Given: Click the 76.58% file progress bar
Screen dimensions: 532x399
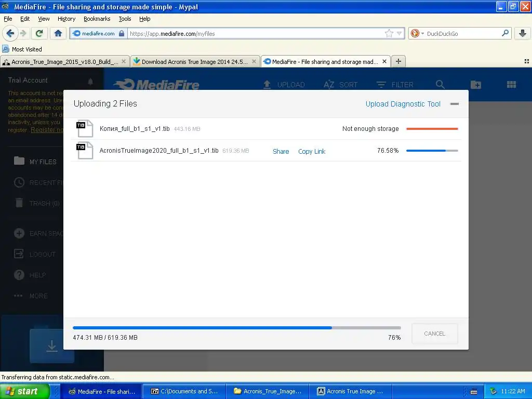Looking at the screenshot, I should [x=432, y=150].
